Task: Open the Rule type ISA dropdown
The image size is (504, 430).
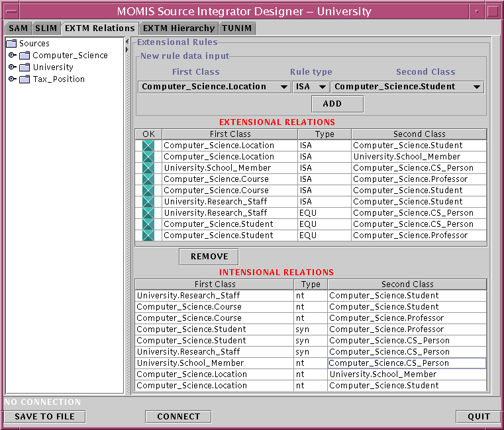Action: click(x=311, y=87)
